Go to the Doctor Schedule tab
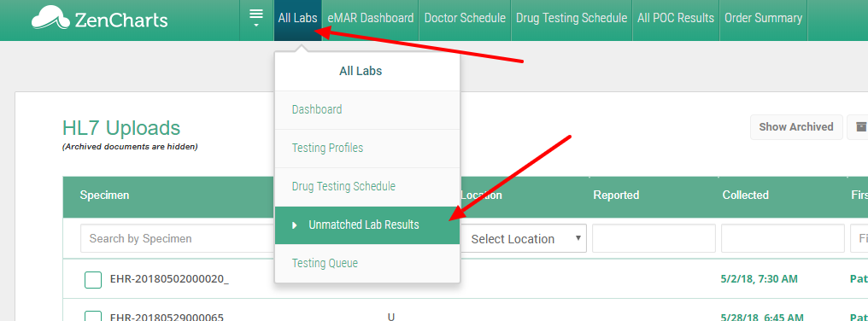This screenshot has height=321, width=868. pos(465,18)
